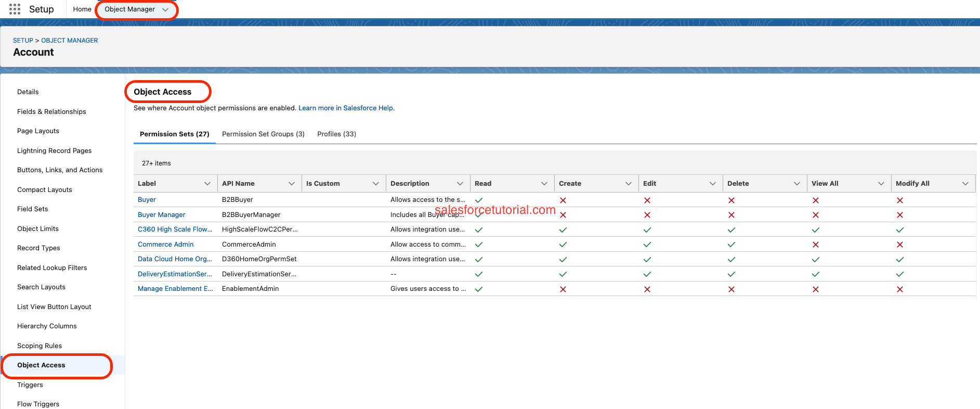This screenshot has width=980, height=409.
Task: Open the Delete column menu chevron
Action: click(x=797, y=184)
